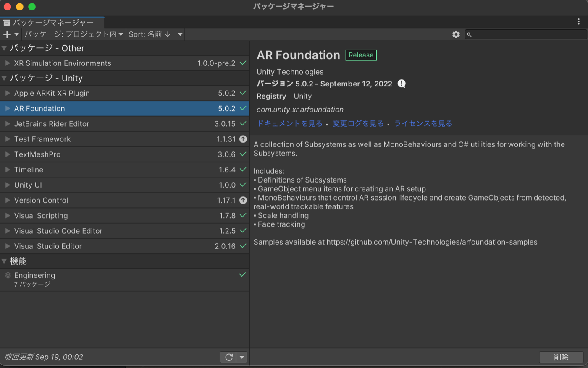This screenshot has width=588, height=368.
Task: Click the version info warning icon
Action: point(402,84)
